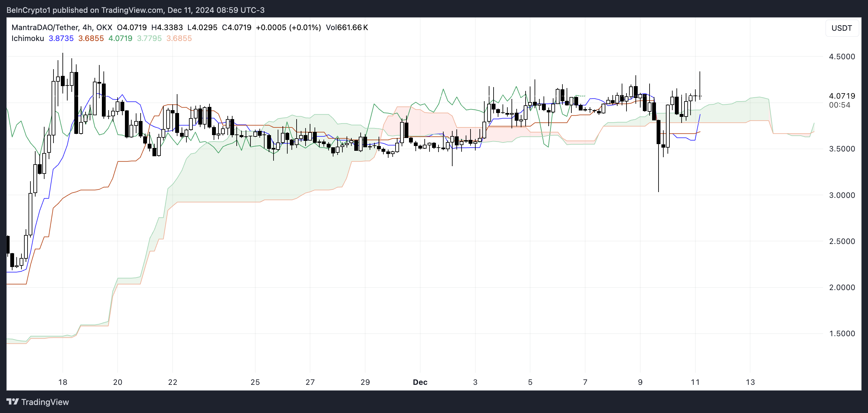Image resolution: width=868 pixels, height=413 pixels.
Task: Select the blue 3.8735 conversion line value
Action: [x=61, y=38]
